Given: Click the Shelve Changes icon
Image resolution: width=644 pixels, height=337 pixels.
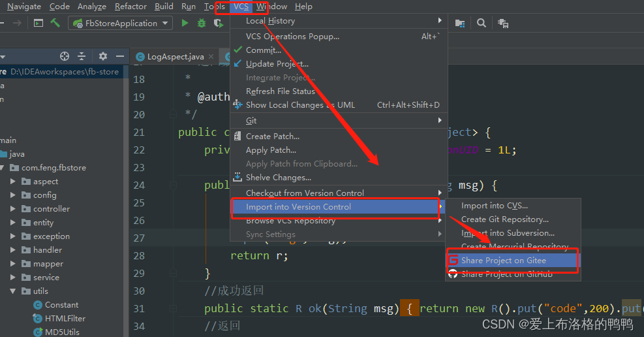Looking at the screenshot, I should click(x=238, y=177).
